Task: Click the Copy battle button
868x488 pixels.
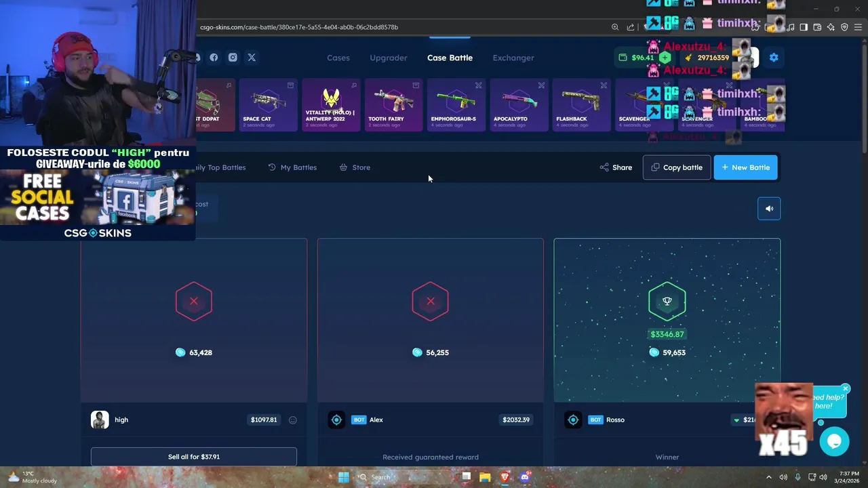Action: pos(677,167)
